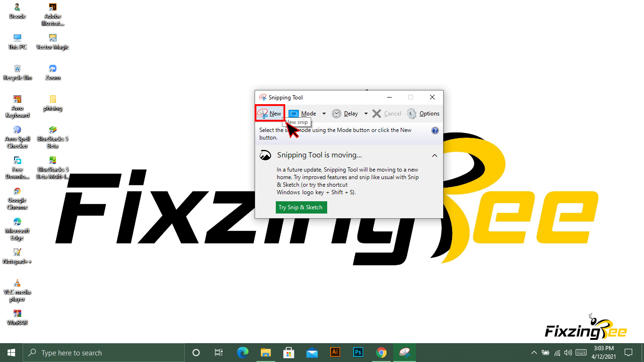This screenshot has width=644, height=362.
Task: Select the VLC media player desktop icon
Action: [17, 288]
